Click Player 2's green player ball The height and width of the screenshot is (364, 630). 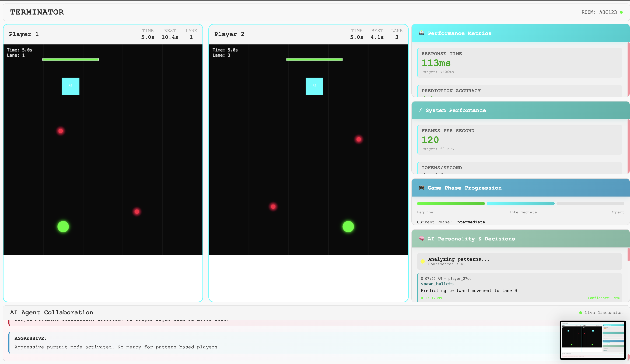(x=348, y=226)
